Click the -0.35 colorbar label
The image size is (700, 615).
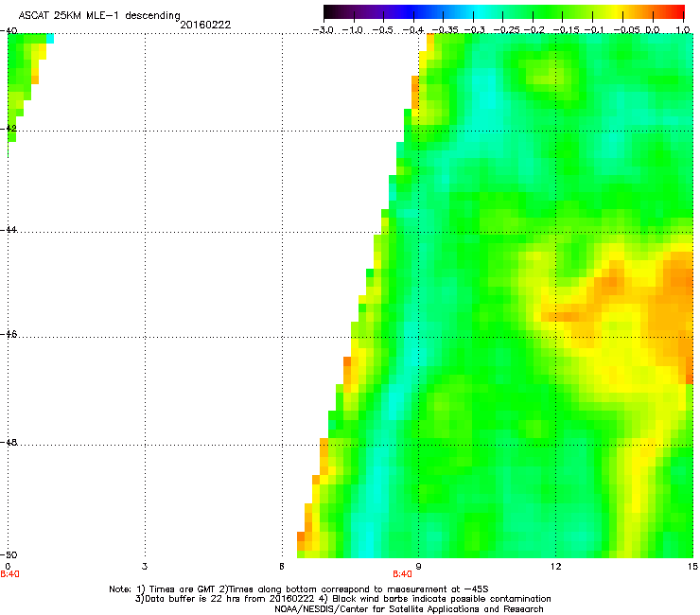446,30
